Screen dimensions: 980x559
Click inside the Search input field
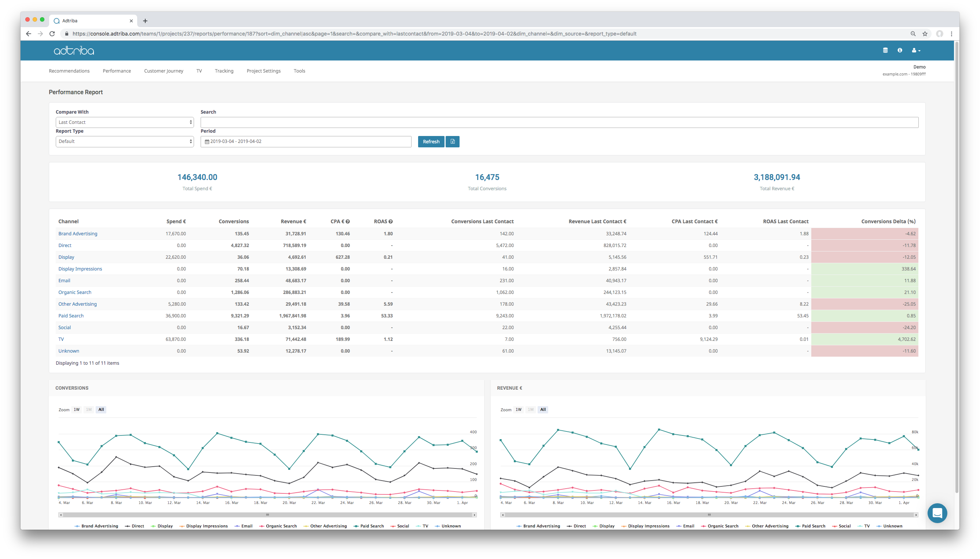pyautogui.click(x=559, y=122)
